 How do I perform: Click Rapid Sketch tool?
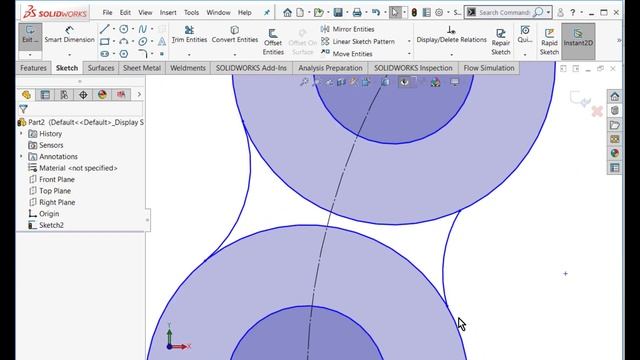[x=549, y=42]
